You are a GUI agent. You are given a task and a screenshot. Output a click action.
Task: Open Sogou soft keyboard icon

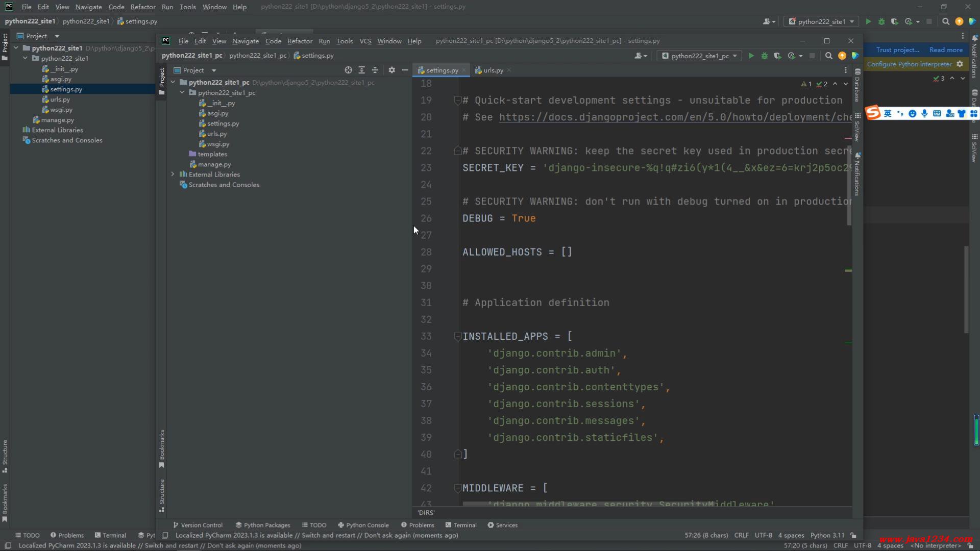tap(937, 113)
